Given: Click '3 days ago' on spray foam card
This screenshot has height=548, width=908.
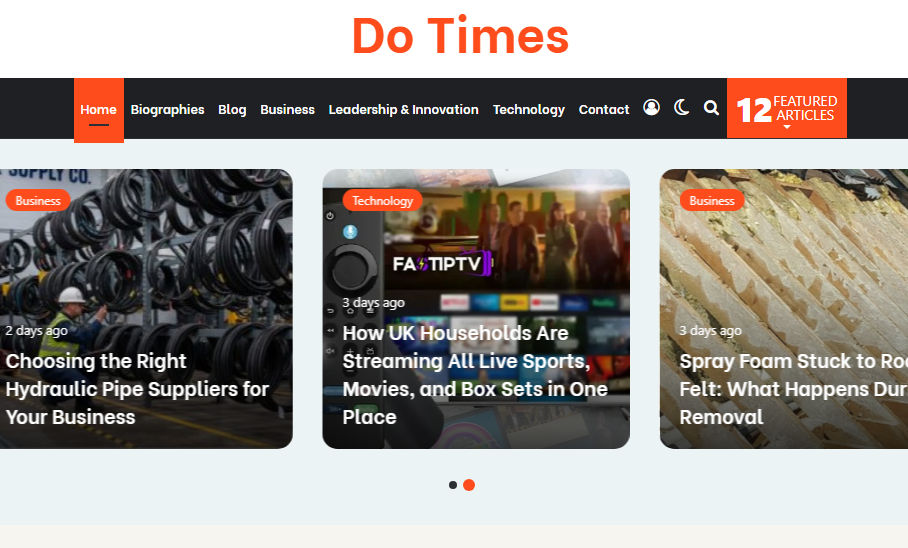Looking at the screenshot, I should pos(711,331).
